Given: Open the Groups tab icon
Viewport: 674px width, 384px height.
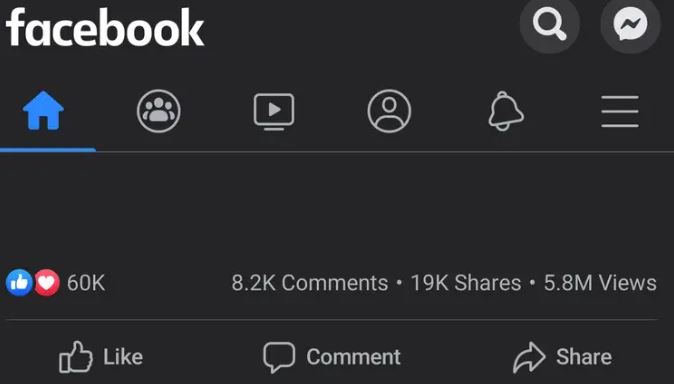Looking at the screenshot, I should pos(159,111).
